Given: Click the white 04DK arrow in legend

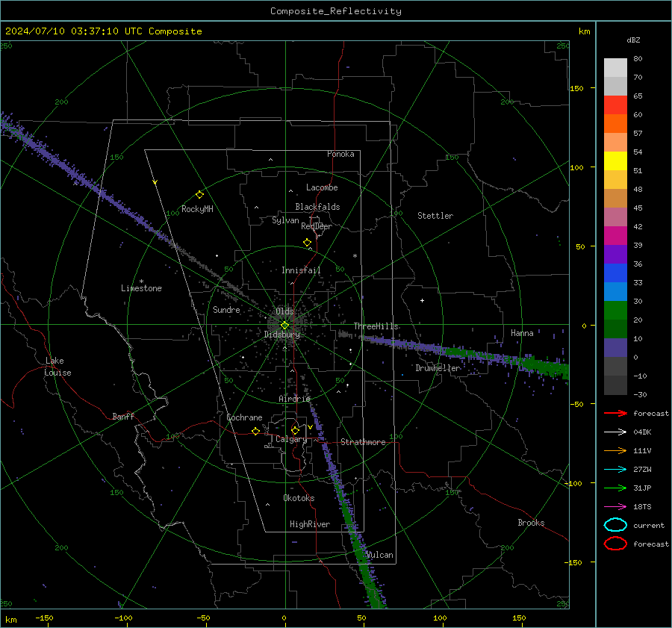Looking at the screenshot, I should (x=615, y=432).
